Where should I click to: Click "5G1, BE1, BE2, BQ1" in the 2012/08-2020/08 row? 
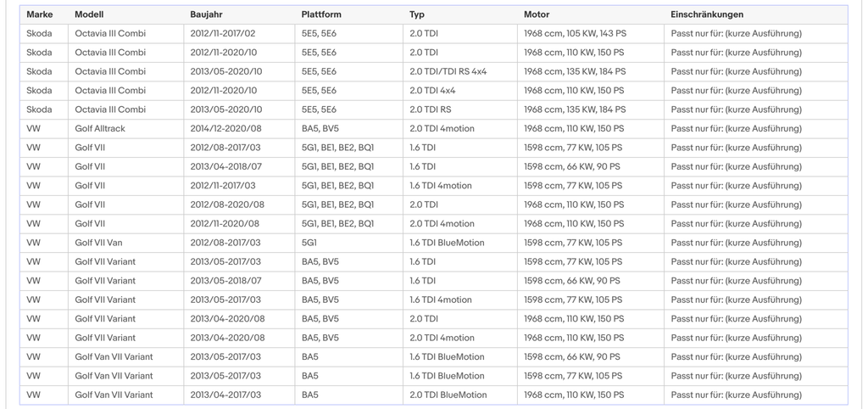337,204
